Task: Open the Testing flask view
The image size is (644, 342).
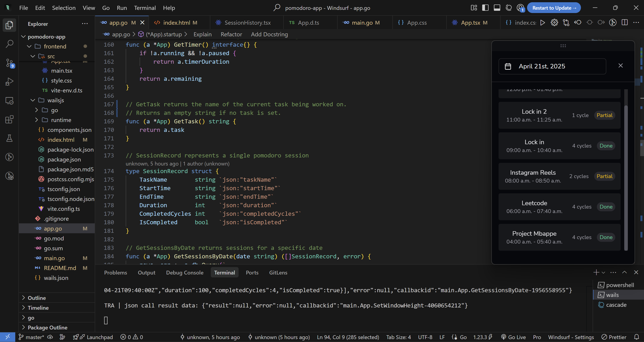Action: tap(9, 138)
